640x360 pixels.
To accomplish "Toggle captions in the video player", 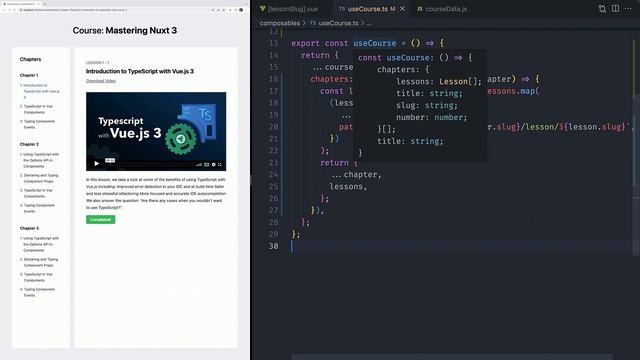I will [207, 164].
